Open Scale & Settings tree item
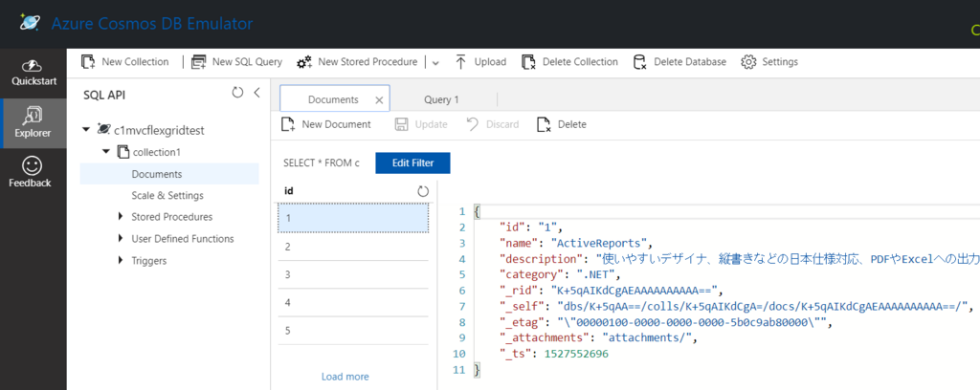This screenshot has height=390, width=980. (x=167, y=195)
